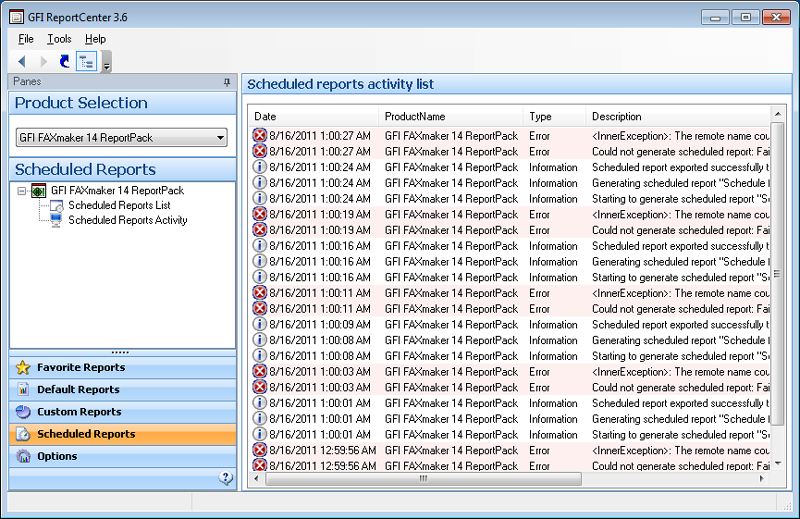Click the Favorite Reports star icon

[23, 367]
